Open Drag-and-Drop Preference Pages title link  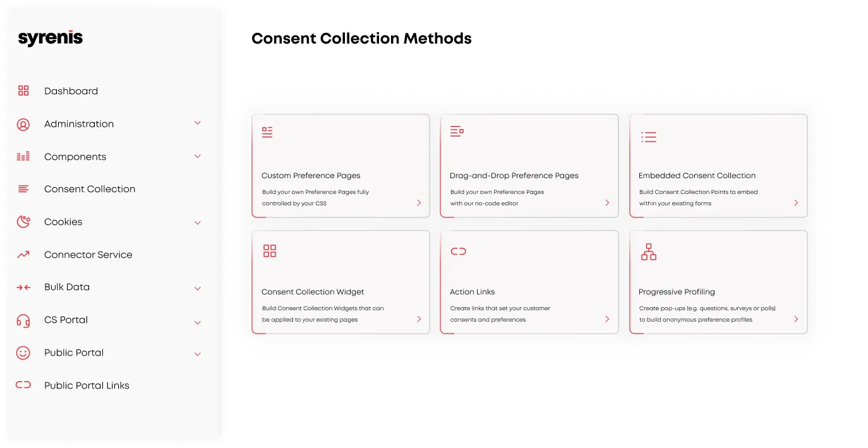514,176
